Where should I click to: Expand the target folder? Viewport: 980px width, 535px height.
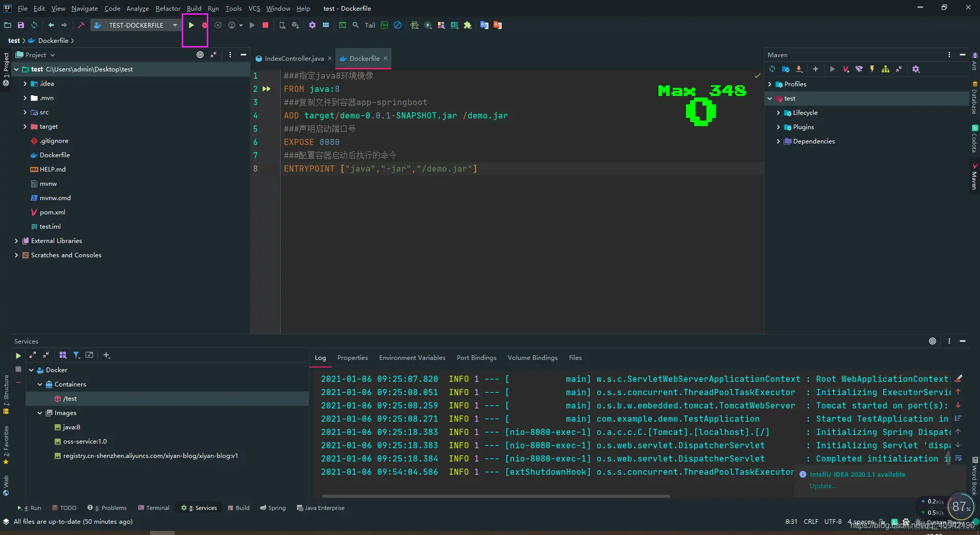[25, 127]
